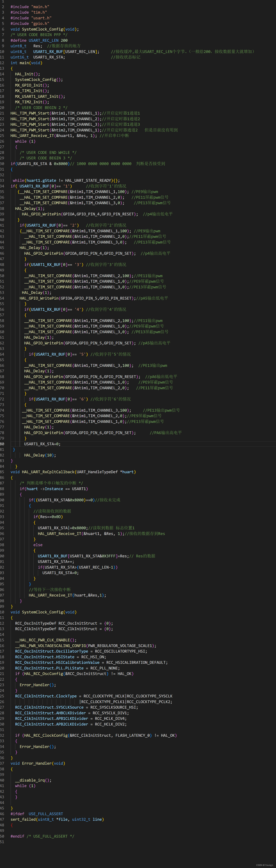
Task: Click the APB2CLKDivider = RCC_HCLK_DIV2 line
Action: [71, 724]
